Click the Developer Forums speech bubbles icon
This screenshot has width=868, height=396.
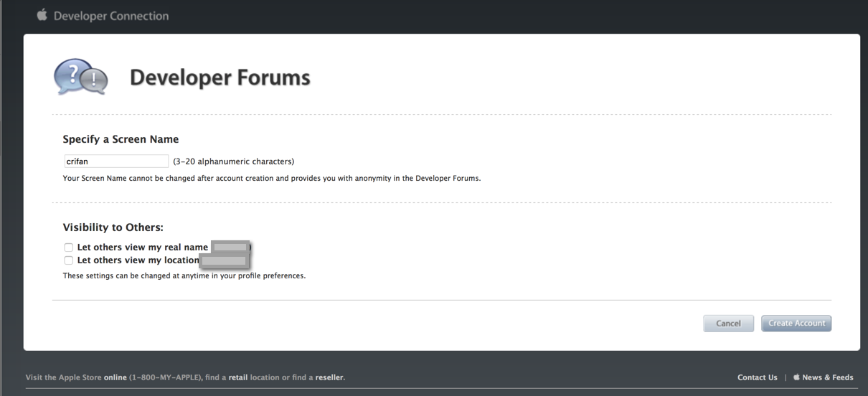pos(80,77)
